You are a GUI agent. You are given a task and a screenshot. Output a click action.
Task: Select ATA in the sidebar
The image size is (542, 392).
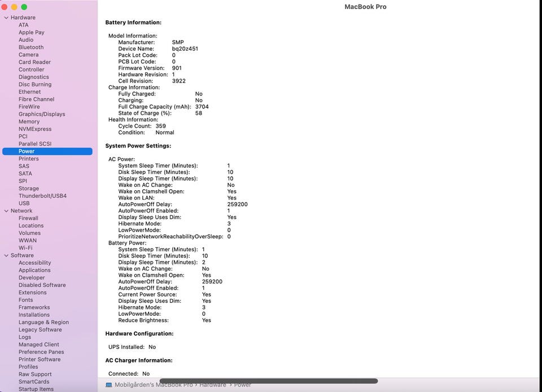pos(24,25)
